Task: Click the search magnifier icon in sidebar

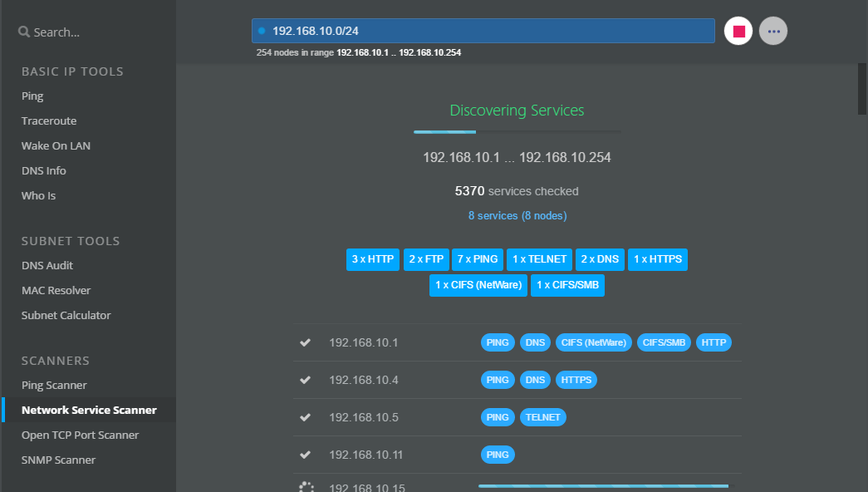Action: click(x=23, y=32)
